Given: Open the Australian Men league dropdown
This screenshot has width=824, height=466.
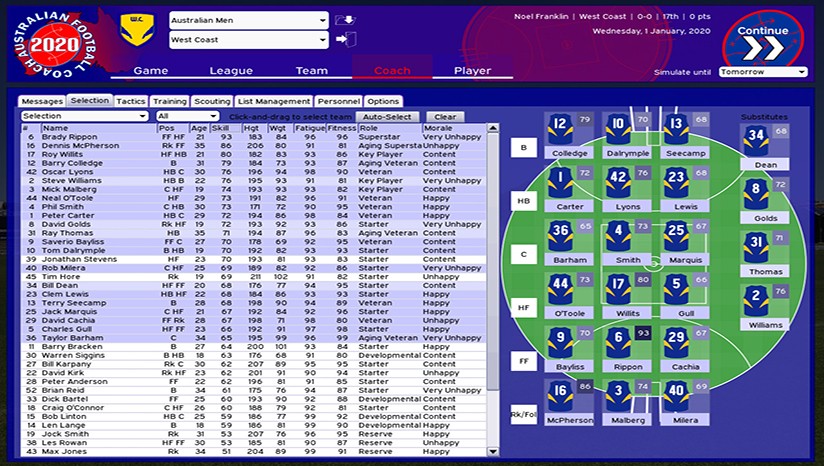Looking at the screenshot, I should point(249,20).
